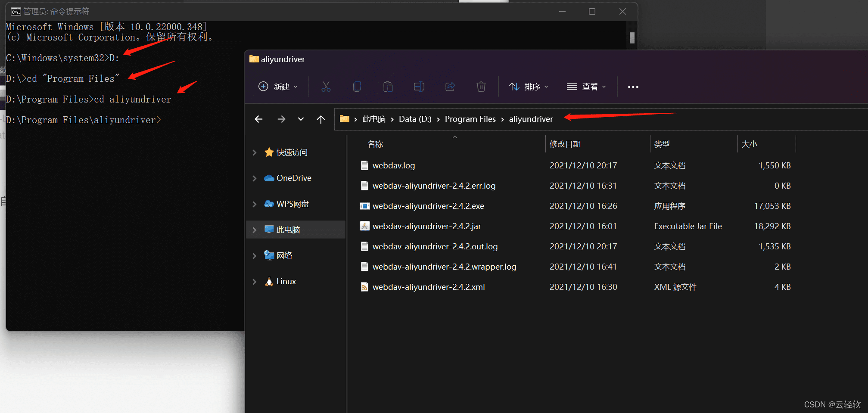Viewport: 868px width, 413px height.
Task: Click the Delete trash can icon
Action: pos(481,87)
